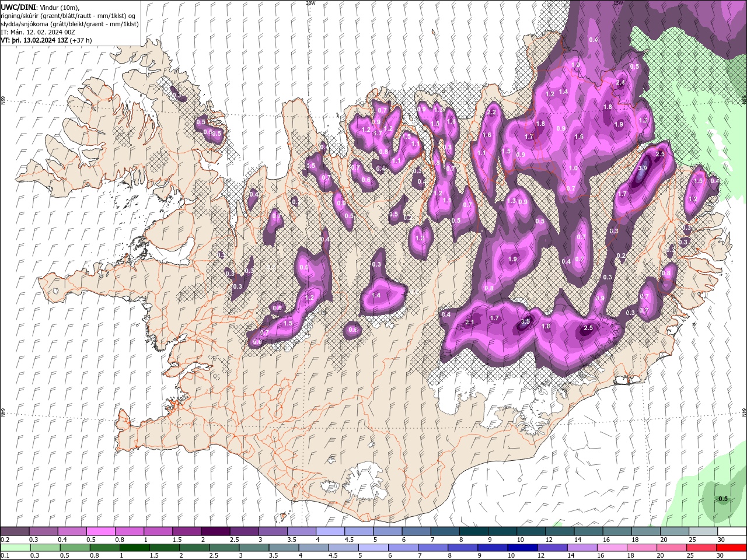Select the 'VT: þri. 13.02.2024 13Z (+37 h)' line
Screen dimensions: 747x560
tap(46, 40)
